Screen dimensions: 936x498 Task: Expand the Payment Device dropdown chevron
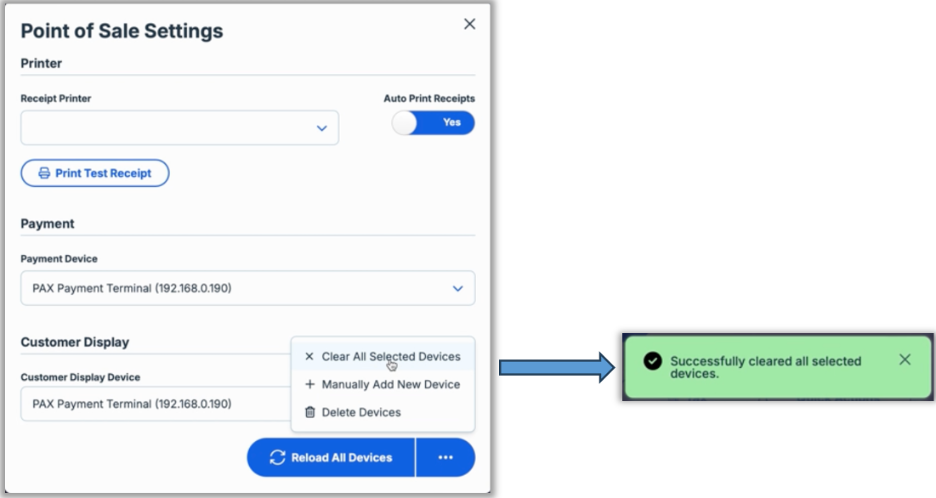pos(458,288)
